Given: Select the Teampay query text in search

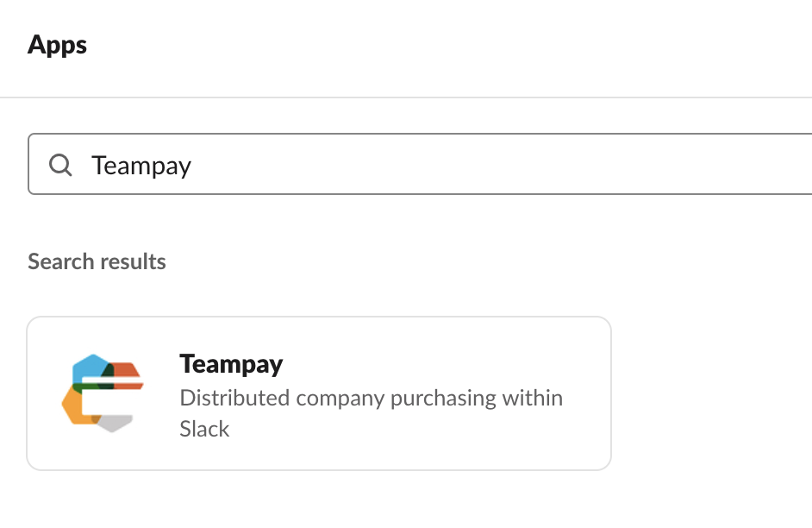Looking at the screenshot, I should click(x=141, y=165).
